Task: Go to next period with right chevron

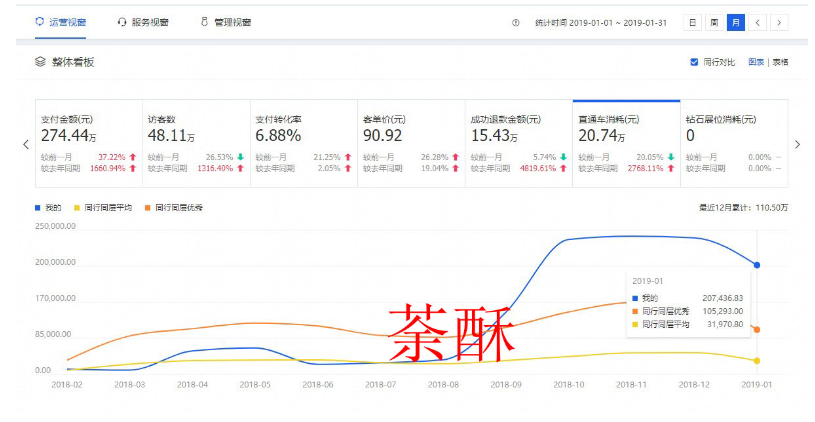Action: tap(780, 22)
